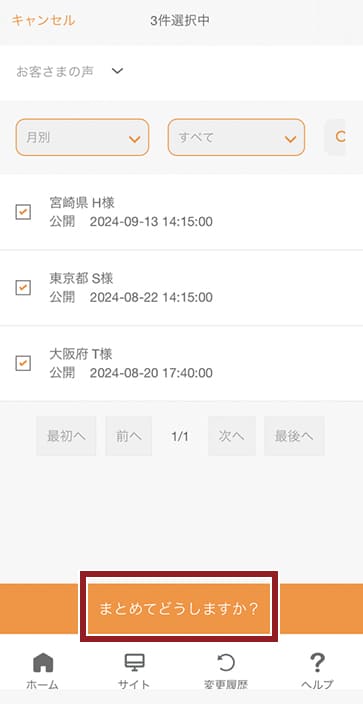Tap the Home icon in bottom bar
The image size is (363, 704).
pos(43,663)
